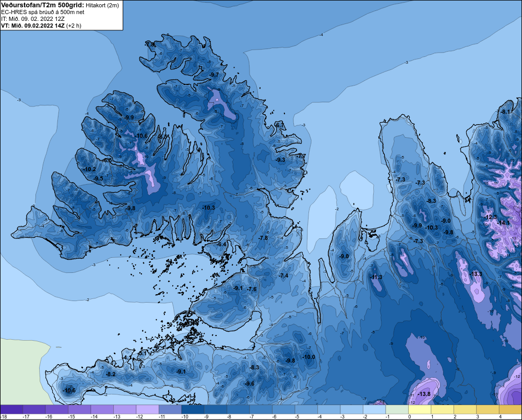Select the -9.6 temperature value

pos(250,383)
